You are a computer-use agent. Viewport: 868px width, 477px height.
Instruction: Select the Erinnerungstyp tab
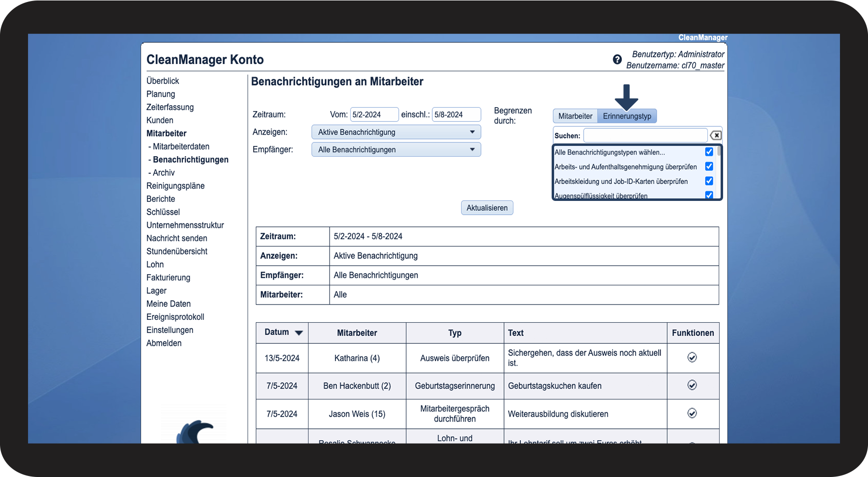click(x=627, y=116)
